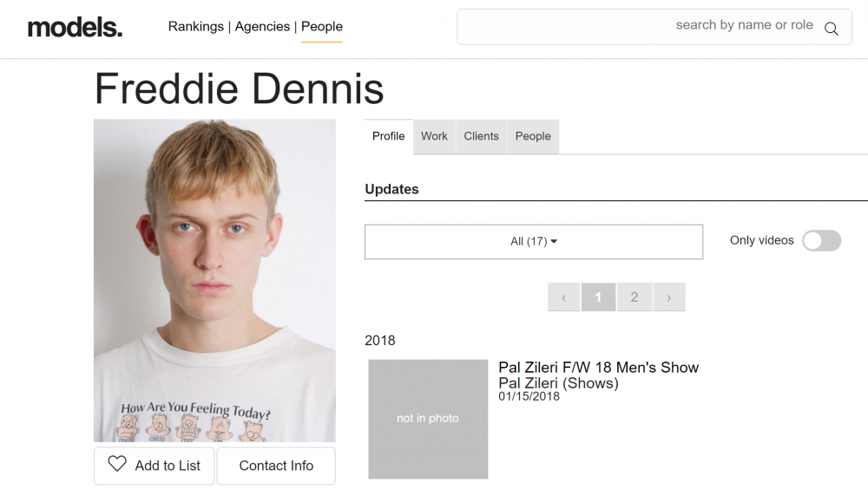Viewport: 868px width, 496px height.
Task: Select the People profile tab
Action: click(533, 137)
